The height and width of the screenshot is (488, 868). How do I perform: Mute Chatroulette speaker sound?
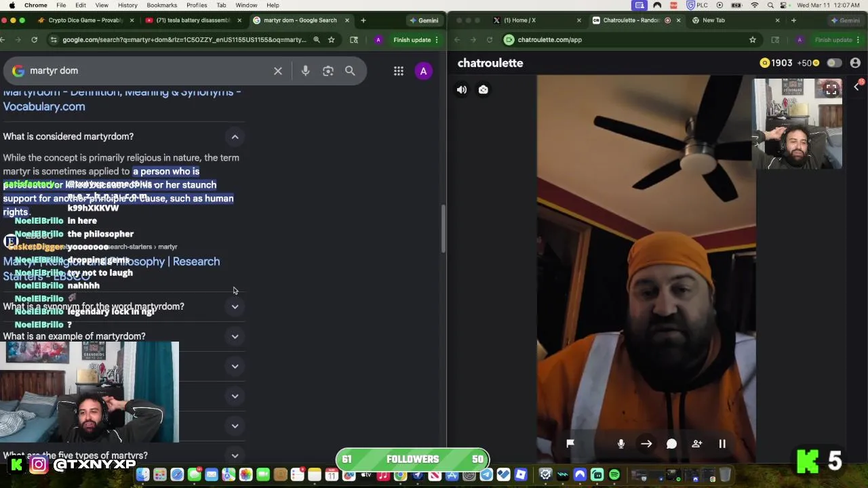coord(462,89)
